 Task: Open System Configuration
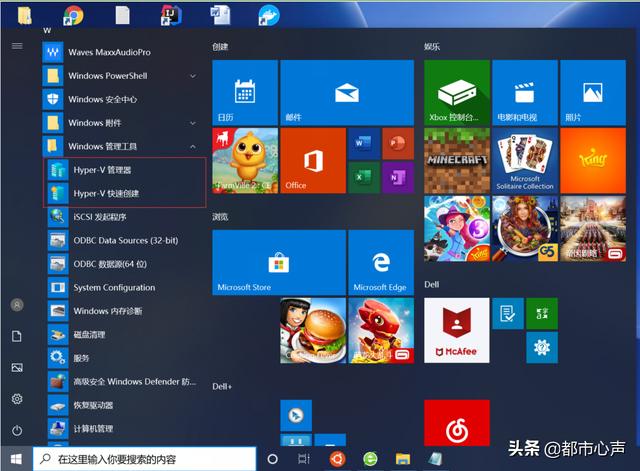point(124,287)
